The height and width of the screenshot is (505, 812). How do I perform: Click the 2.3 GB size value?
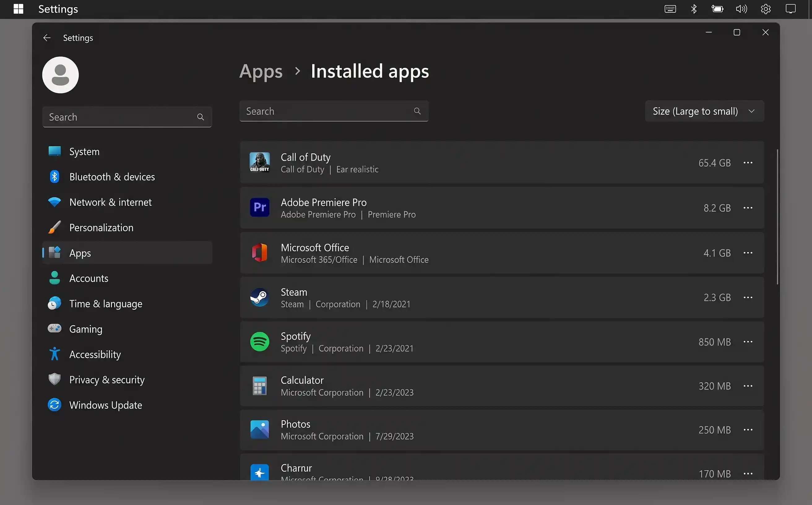click(717, 297)
